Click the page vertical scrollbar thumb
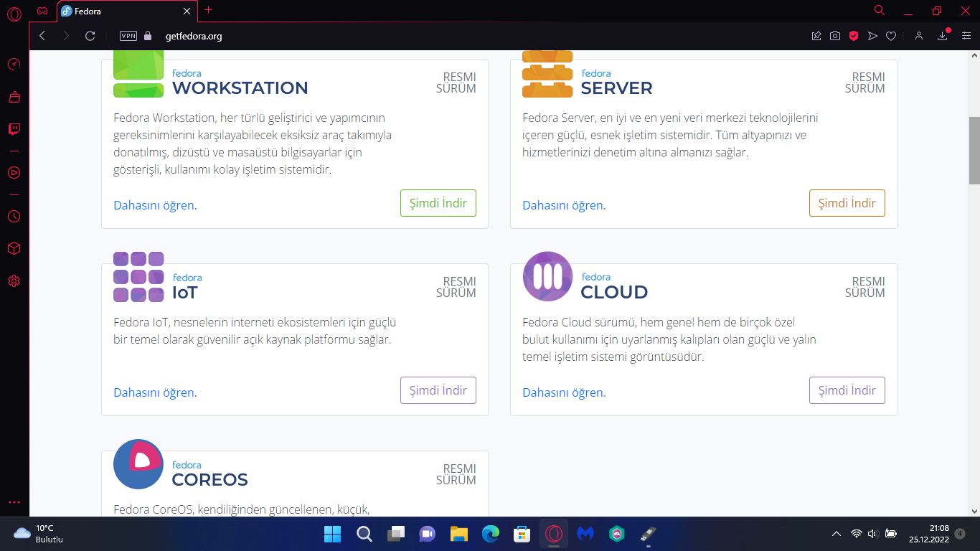The width and height of the screenshot is (980, 551). click(x=974, y=151)
